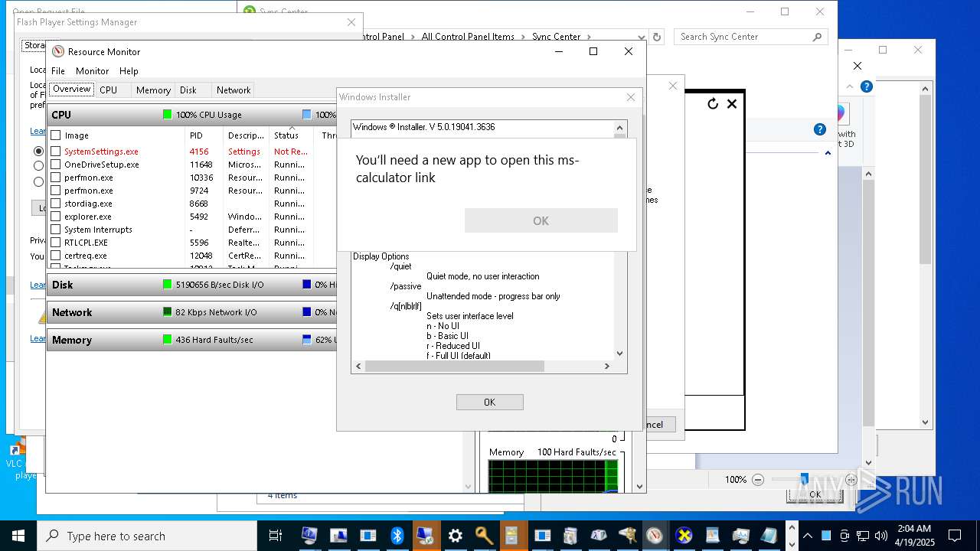Click the Sync Center breadcrumb link

(557, 37)
